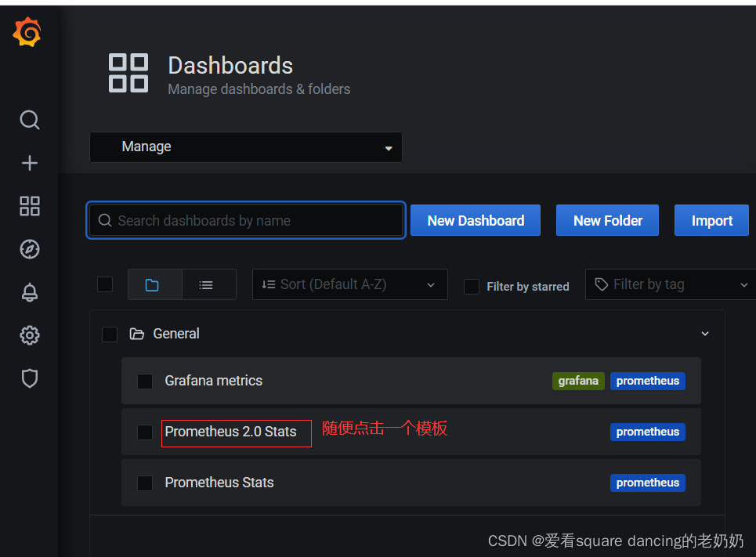Click prometheus tag on Grafana metrics row
The width and height of the screenshot is (756, 557).
648,381
